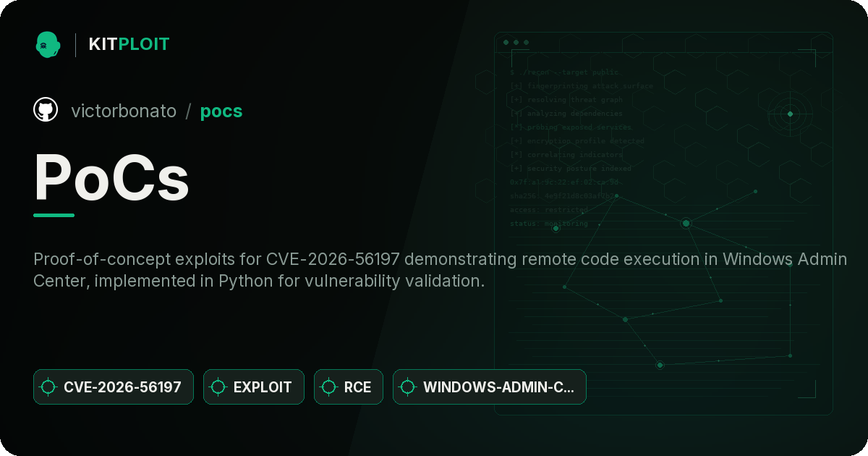Click the crosshair icon in the EXPLOIT tag
The width and height of the screenshot is (868, 456).
(218, 387)
